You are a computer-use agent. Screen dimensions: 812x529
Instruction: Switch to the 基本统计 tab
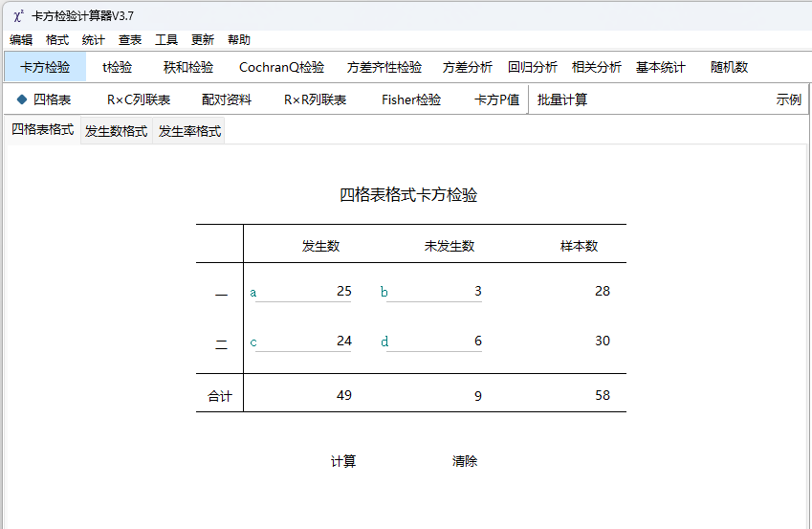[661, 67]
